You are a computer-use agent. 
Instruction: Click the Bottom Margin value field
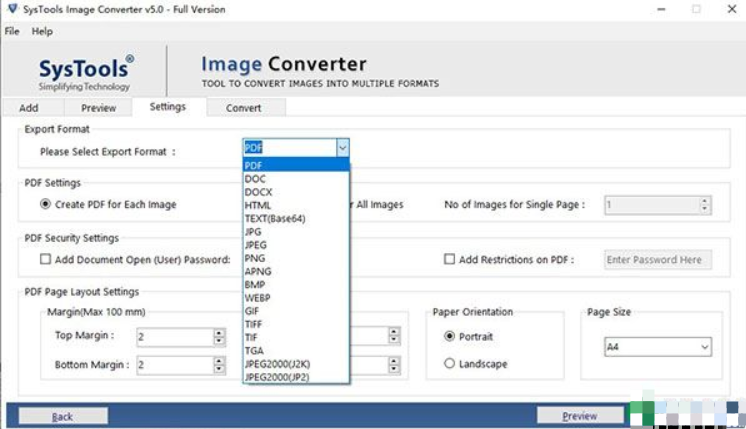click(x=175, y=365)
